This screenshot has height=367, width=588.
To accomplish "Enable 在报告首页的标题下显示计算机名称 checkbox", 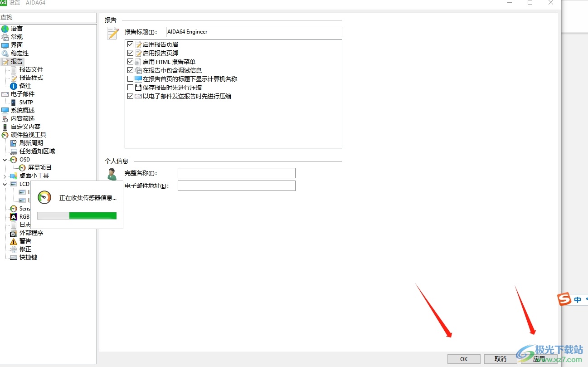I will click(131, 79).
